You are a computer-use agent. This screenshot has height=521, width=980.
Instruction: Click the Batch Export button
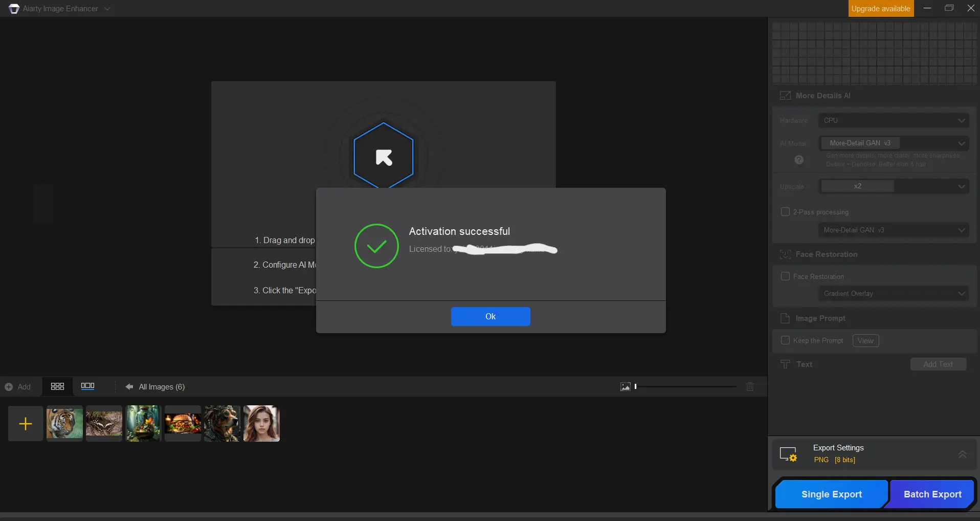(x=932, y=494)
